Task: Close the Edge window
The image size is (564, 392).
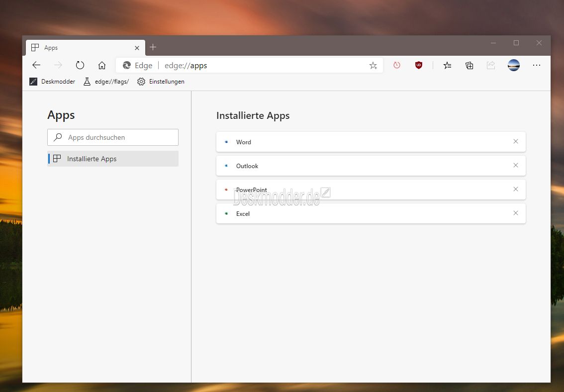Action: [x=539, y=43]
